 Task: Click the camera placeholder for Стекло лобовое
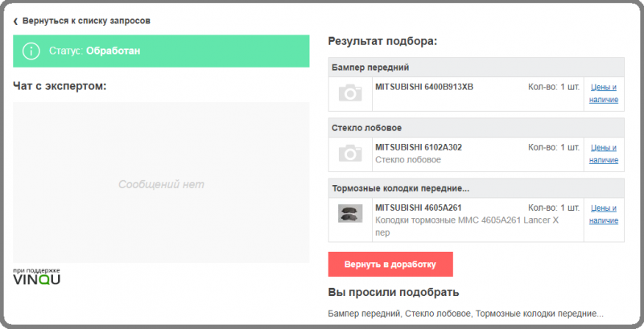pyautogui.click(x=350, y=154)
